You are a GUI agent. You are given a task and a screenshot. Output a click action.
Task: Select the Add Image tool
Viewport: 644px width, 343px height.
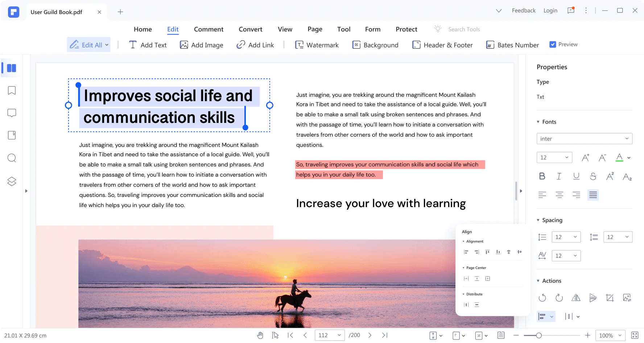tap(202, 45)
